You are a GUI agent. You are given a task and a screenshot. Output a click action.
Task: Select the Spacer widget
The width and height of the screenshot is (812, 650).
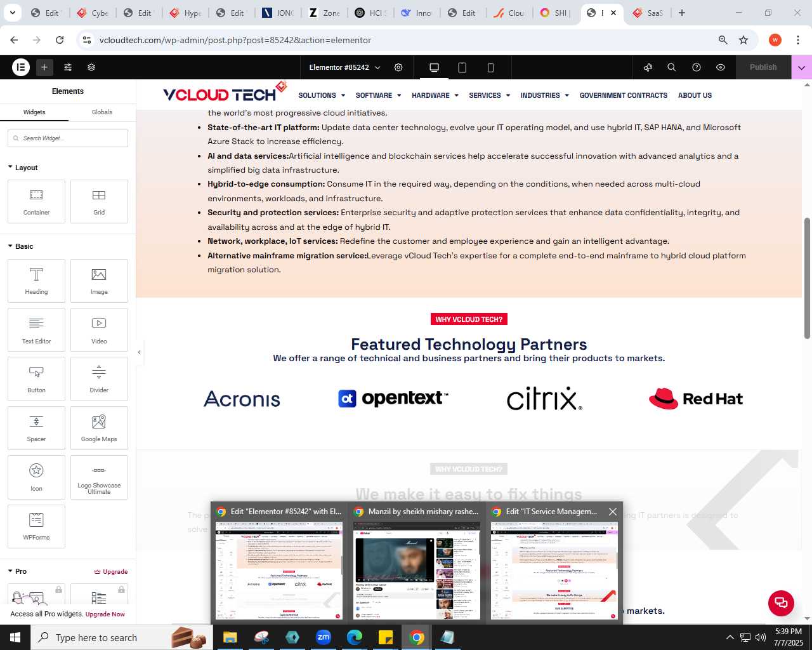[36, 428]
